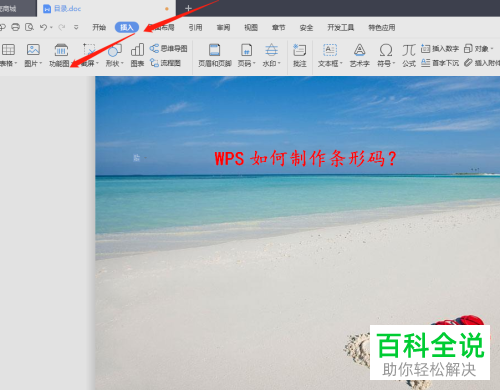Open the 特色应用 (Featured apps) tab
The height and width of the screenshot is (390, 500).
point(382,27)
